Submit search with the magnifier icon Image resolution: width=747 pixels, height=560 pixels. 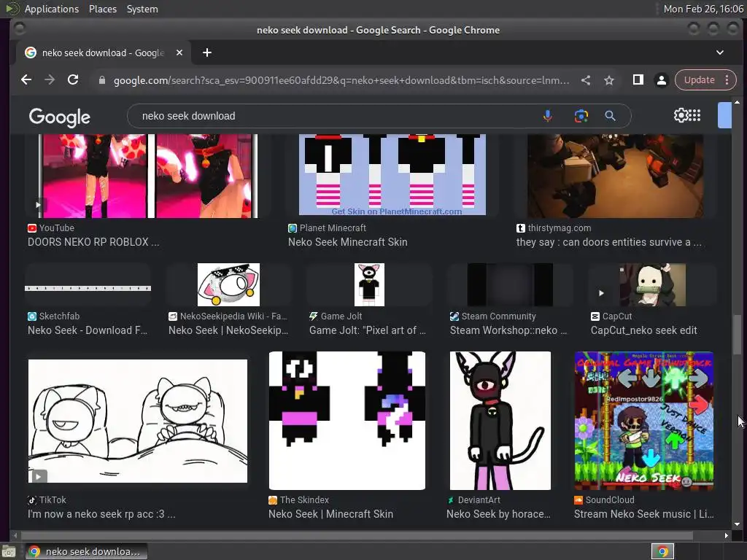coord(611,116)
